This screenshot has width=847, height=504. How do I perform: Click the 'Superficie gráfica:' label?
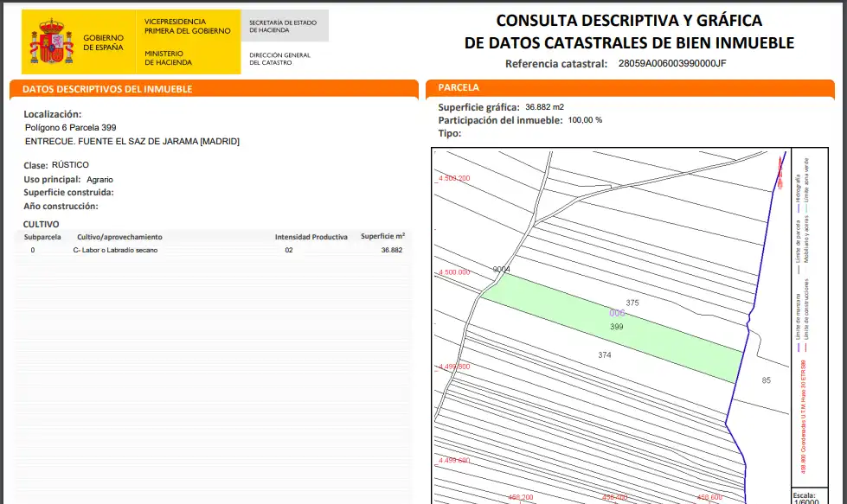[x=478, y=107]
